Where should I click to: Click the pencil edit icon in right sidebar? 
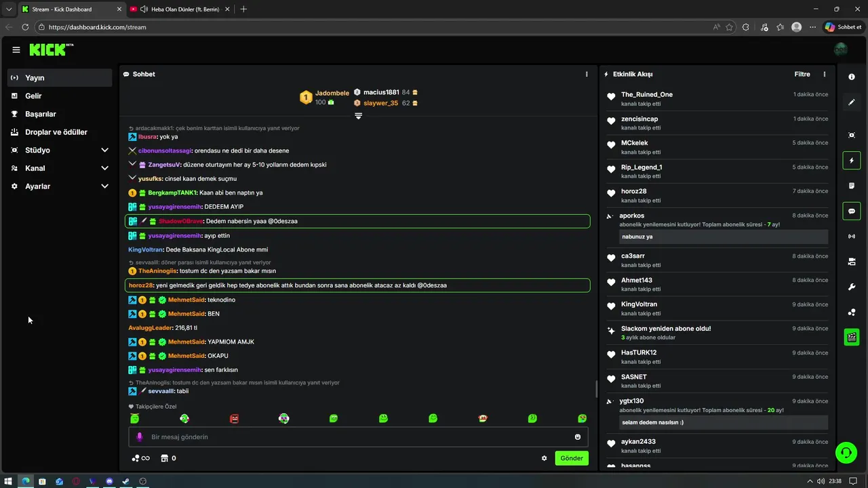852,102
